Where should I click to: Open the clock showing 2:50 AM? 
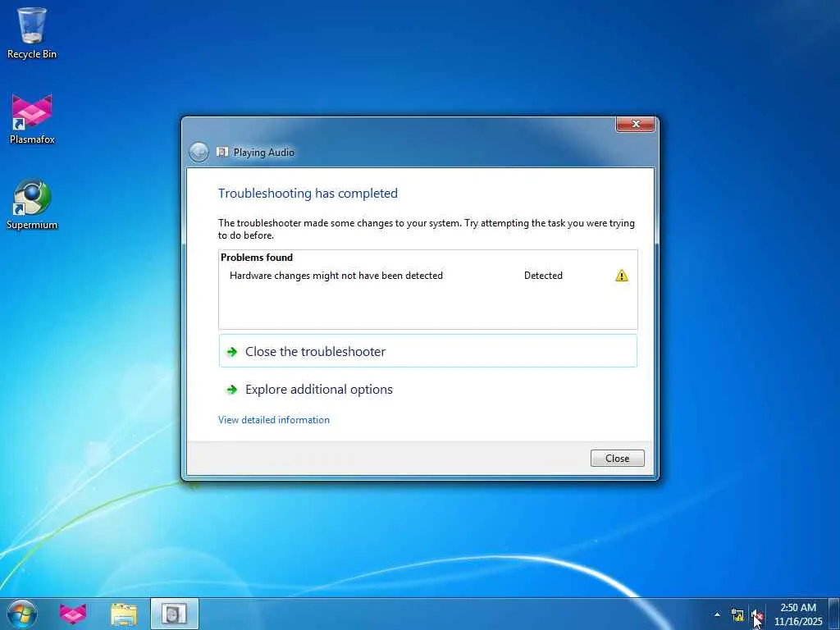coord(797,614)
